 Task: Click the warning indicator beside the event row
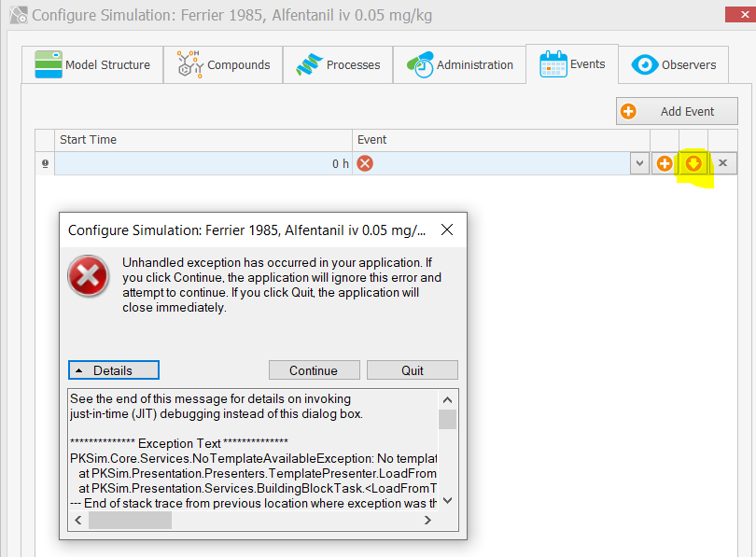tap(44, 163)
